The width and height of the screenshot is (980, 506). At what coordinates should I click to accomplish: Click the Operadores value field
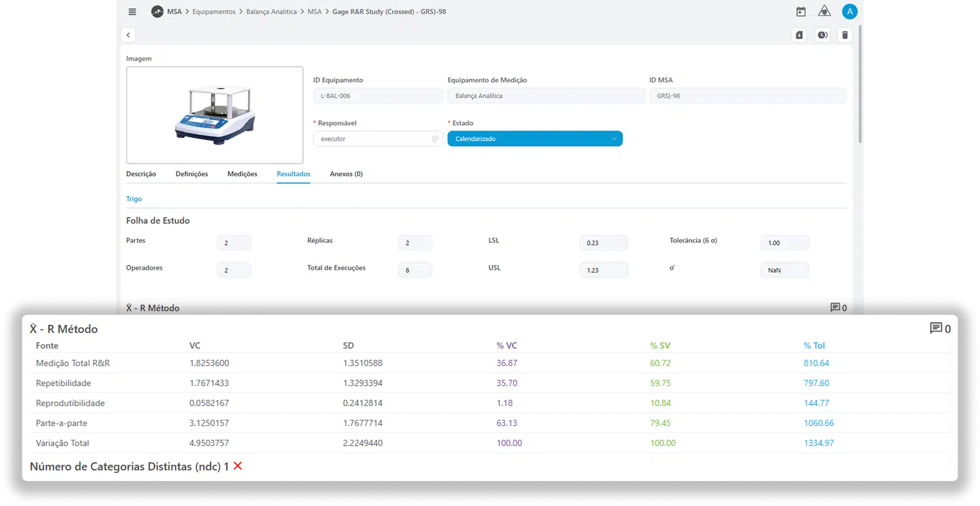point(234,270)
